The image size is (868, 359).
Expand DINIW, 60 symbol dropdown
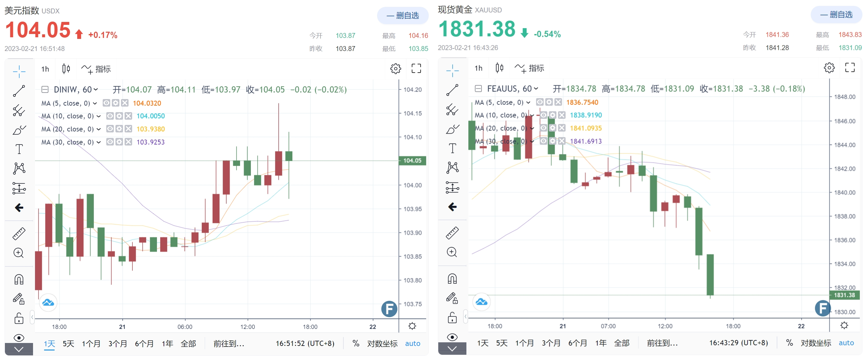click(x=96, y=90)
